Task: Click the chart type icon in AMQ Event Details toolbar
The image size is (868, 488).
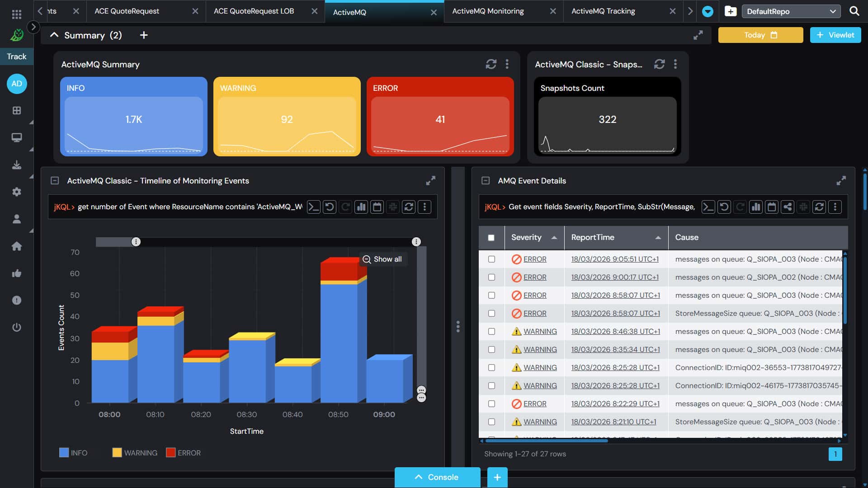Action: (756, 206)
